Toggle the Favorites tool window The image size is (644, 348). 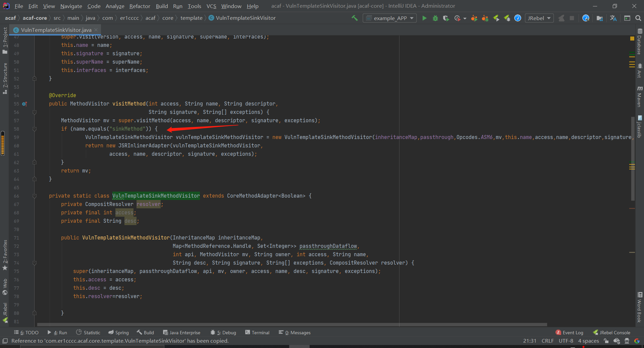point(5,255)
